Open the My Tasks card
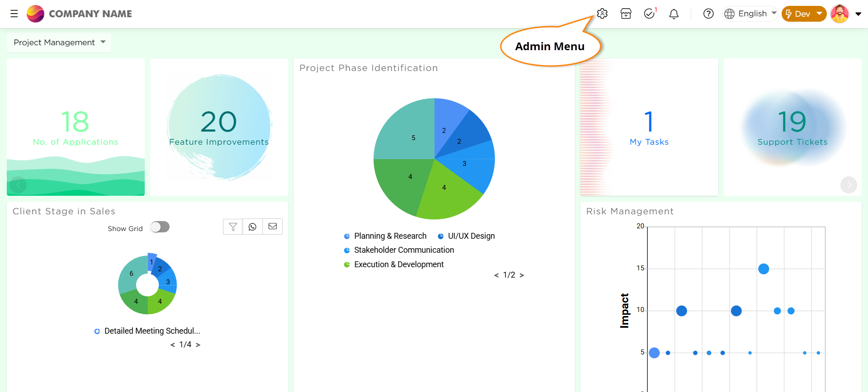Viewport: 868px width, 392px height. pos(649,128)
